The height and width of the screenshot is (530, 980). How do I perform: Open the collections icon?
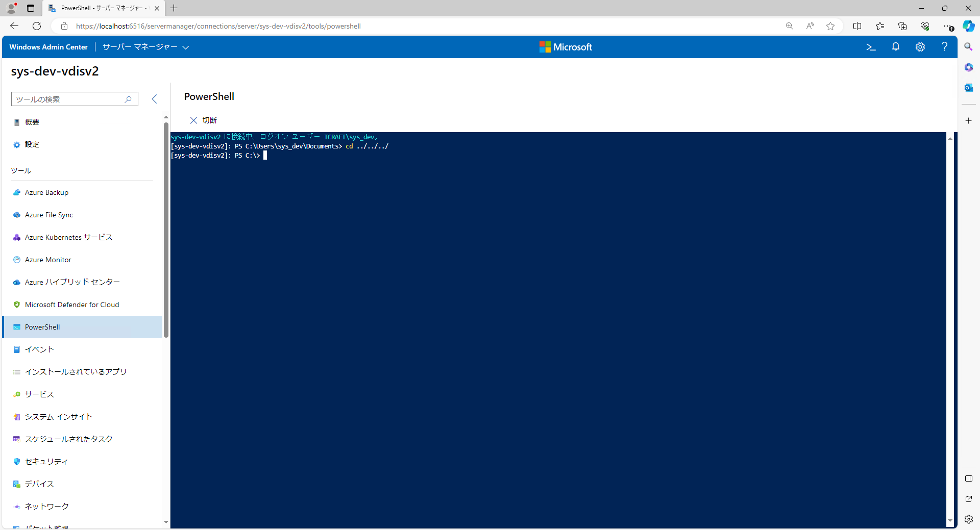(902, 26)
